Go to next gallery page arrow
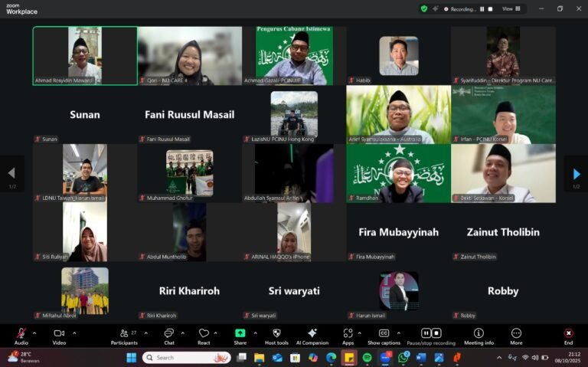Image resolution: width=588 pixels, height=367 pixels. tap(577, 175)
